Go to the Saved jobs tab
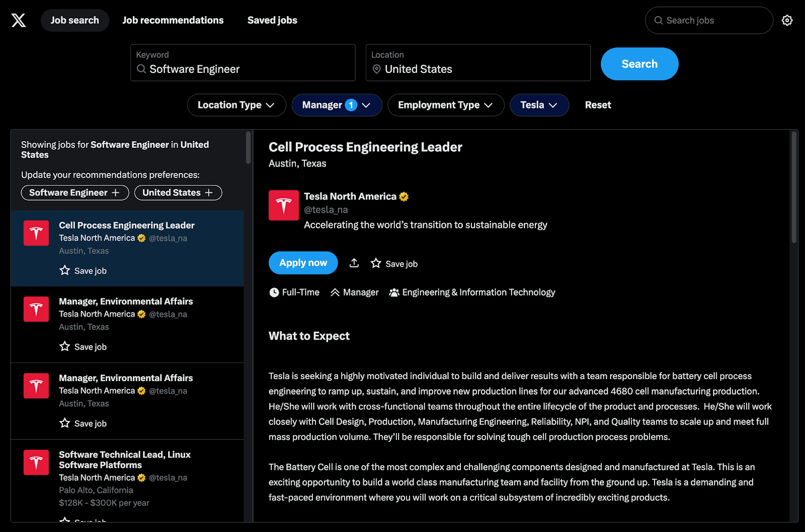Screen dimensions: 805x532 point(272,20)
